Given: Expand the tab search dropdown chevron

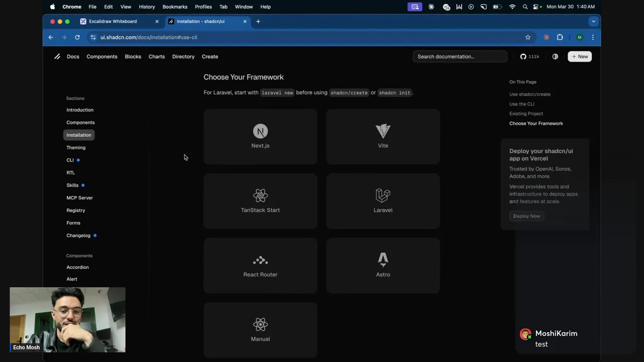Looking at the screenshot, I should pos(594,21).
